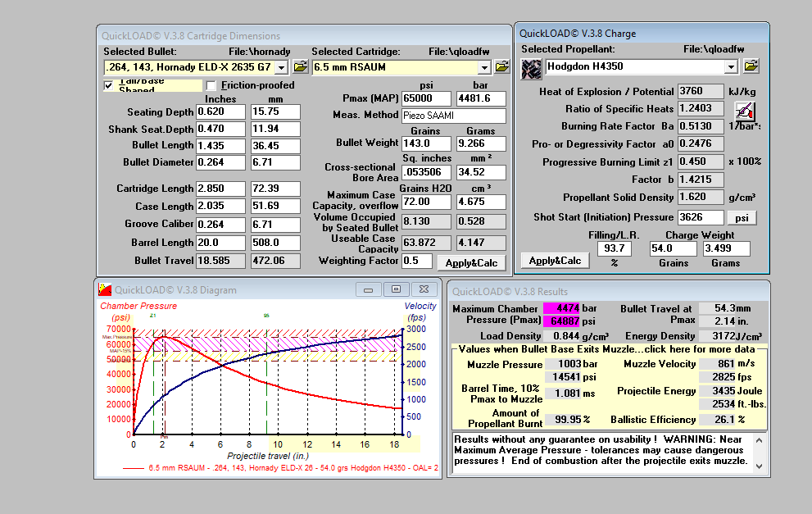Click the Cross-sectional Bore Area sq. inches field
812x514 pixels.
pyautogui.click(x=426, y=172)
